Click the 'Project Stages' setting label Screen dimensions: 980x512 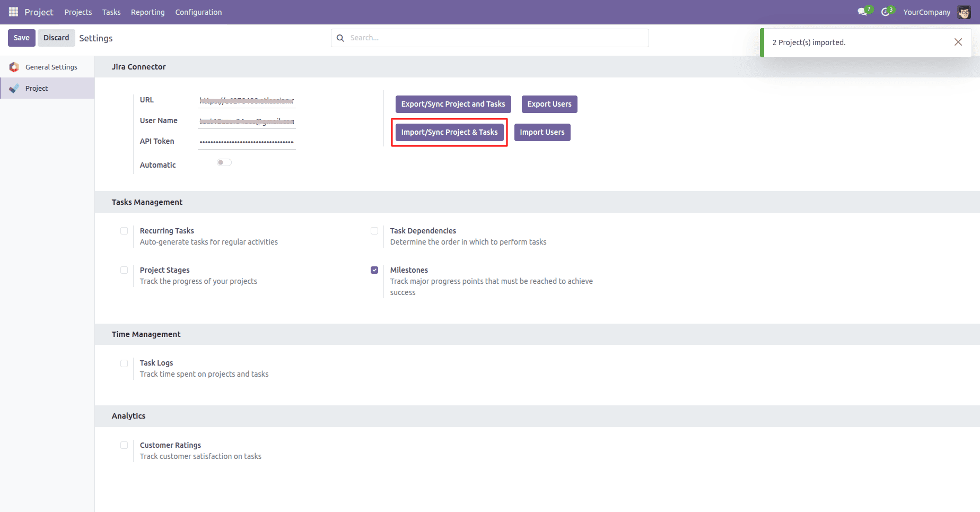(x=164, y=270)
